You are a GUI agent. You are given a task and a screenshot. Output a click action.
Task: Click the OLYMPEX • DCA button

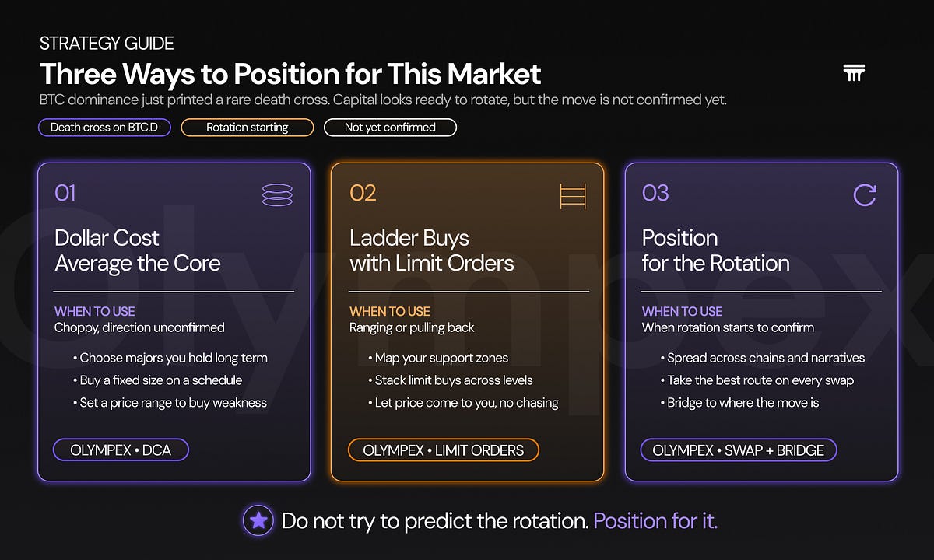click(x=121, y=450)
